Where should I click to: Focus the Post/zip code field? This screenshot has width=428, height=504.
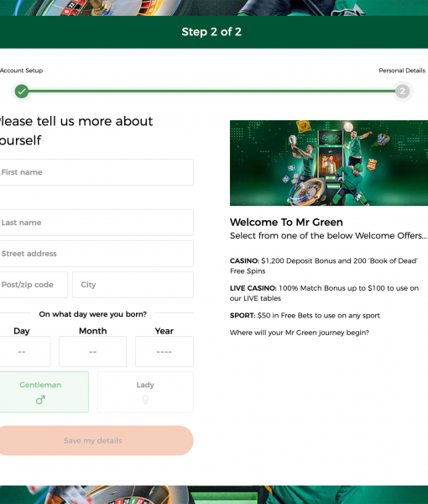click(x=34, y=285)
